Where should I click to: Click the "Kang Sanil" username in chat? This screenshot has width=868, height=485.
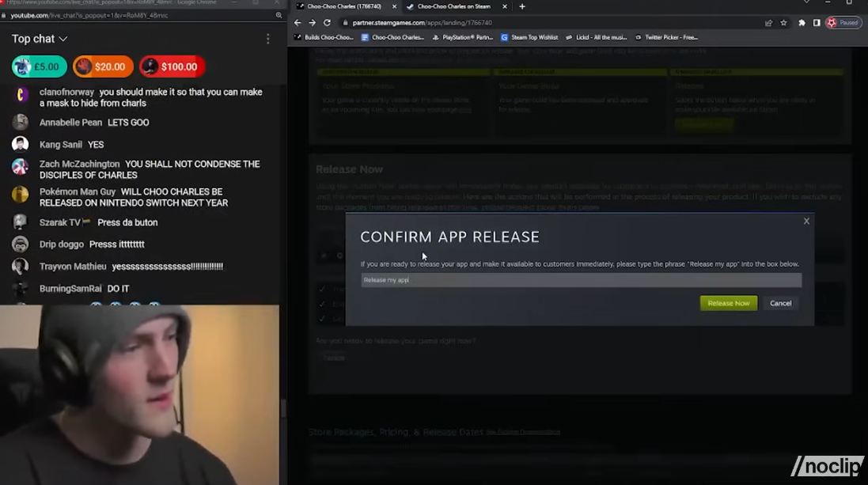click(60, 145)
